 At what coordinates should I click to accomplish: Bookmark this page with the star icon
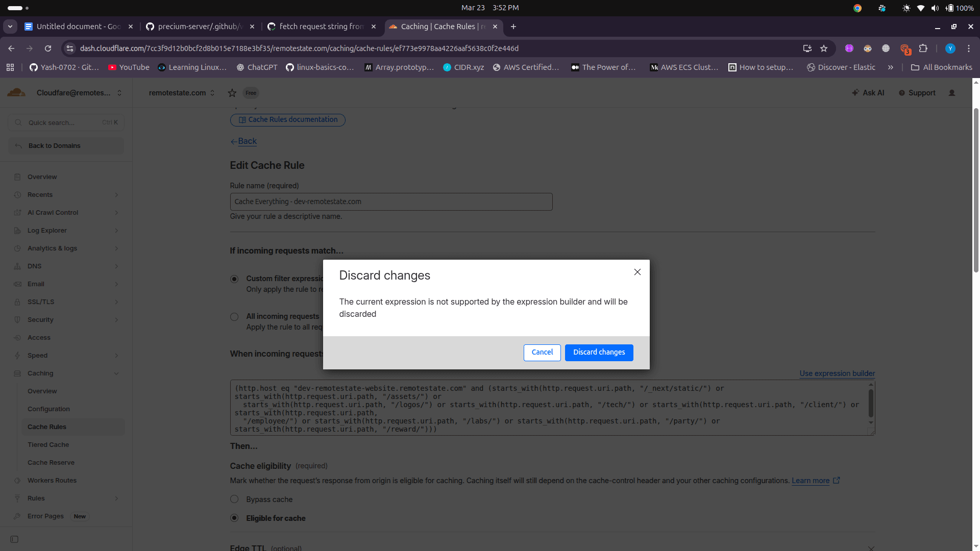click(x=824, y=48)
